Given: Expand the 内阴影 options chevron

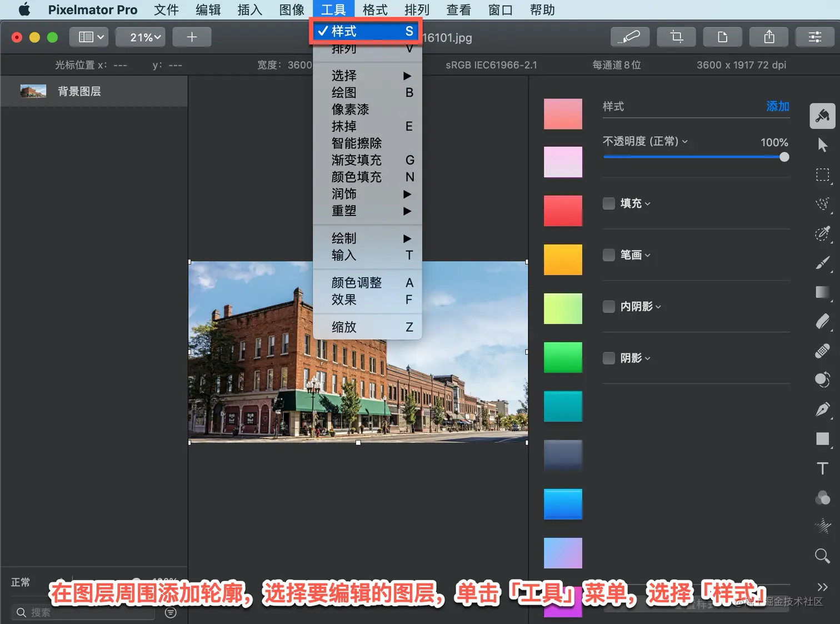Looking at the screenshot, I should [x=658, y=307].
